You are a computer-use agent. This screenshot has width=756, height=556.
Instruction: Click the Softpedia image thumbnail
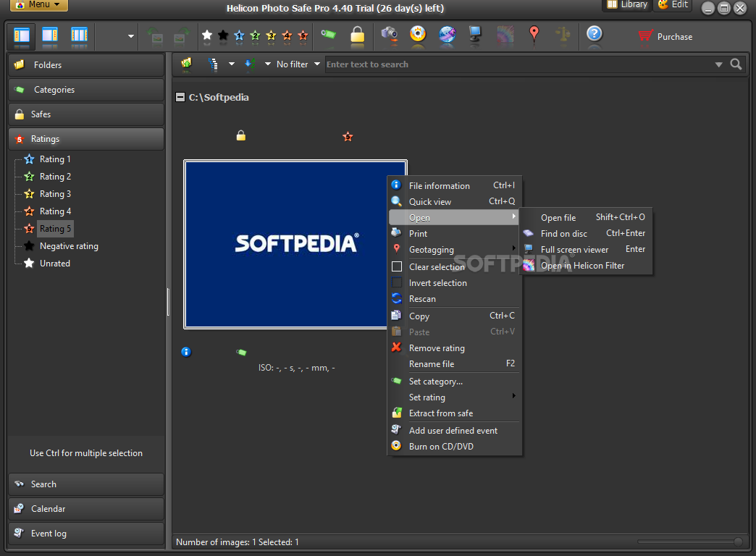coord(295,244)
